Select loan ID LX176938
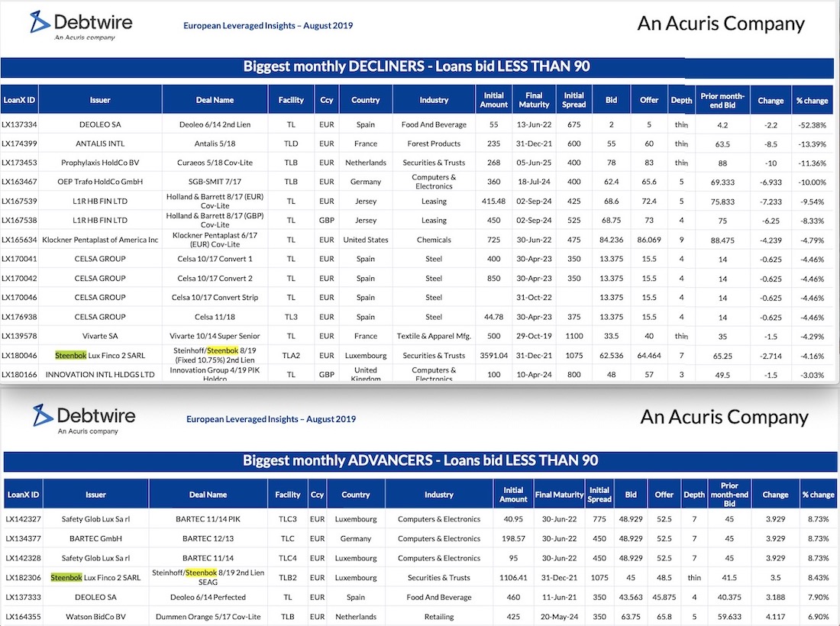Screen dimensions: 840x626 coord(19,317)
